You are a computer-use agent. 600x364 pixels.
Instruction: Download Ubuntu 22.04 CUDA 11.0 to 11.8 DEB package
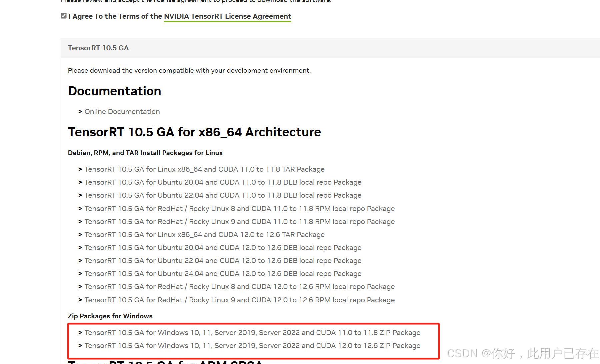click(x=223, y=195)
